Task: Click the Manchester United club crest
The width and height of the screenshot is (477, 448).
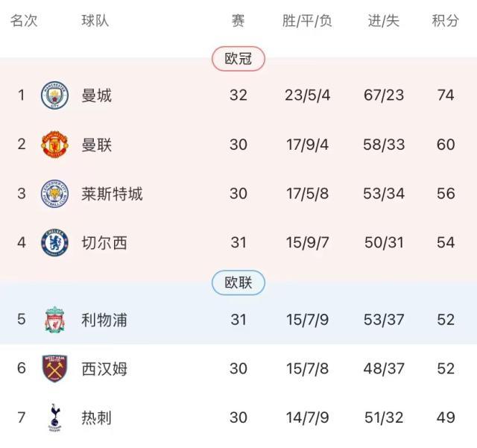Action: (x=54, y=144)
